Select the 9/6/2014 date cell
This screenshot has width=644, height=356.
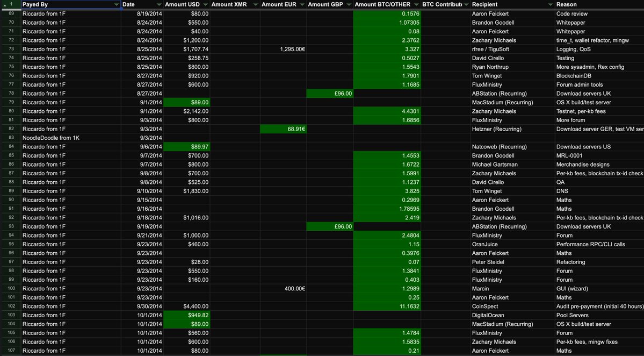click(142, 147)
